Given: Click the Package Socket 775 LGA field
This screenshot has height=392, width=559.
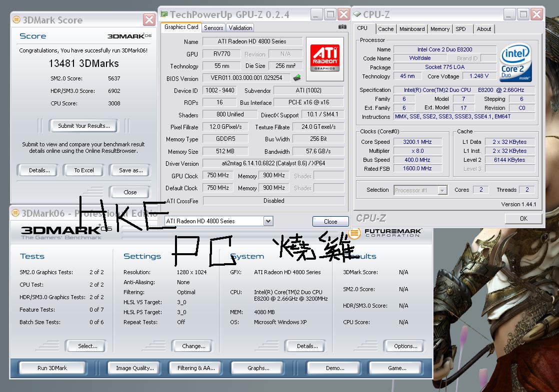Looking at the screenshot, I should pyautogui.click(x=445, y=67).
